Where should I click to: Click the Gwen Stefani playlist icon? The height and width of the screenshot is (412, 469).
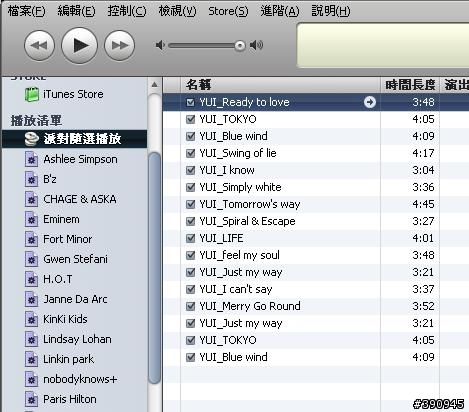[31, 259]
